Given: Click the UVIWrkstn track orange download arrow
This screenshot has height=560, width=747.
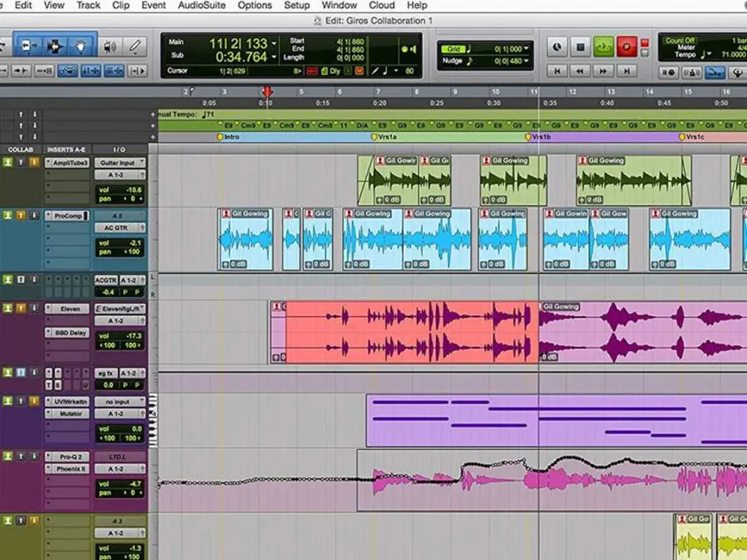Looking at the screenshot, I should coord(35,401).
